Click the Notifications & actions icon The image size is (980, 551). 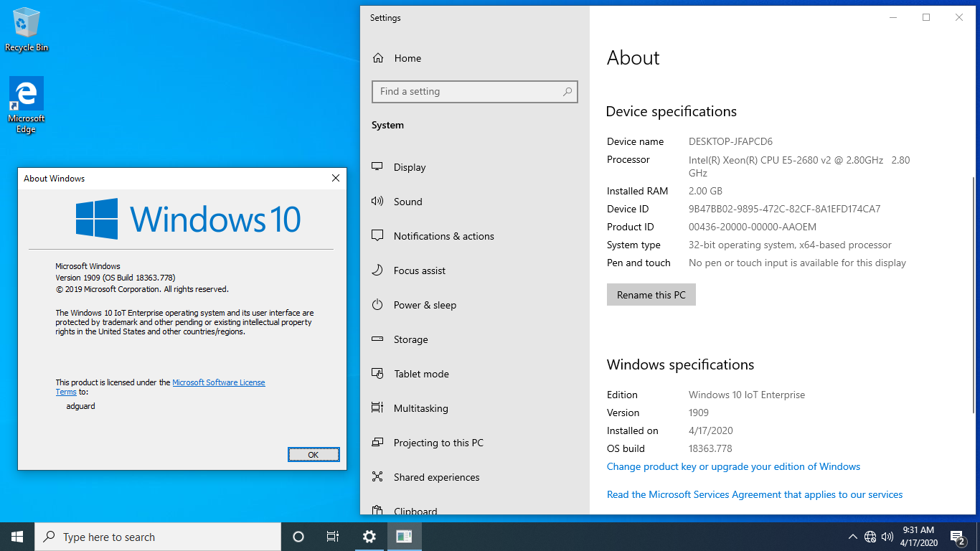point(377,236)
